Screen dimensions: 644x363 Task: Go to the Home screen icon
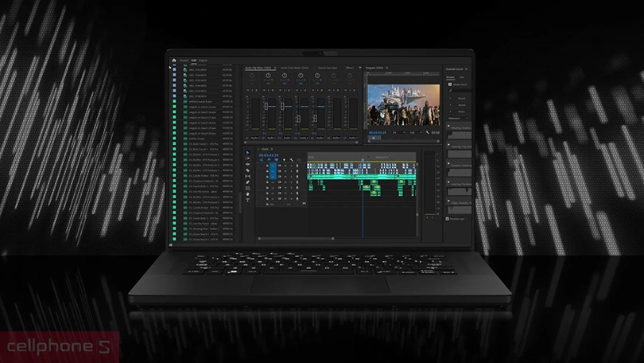174,60
